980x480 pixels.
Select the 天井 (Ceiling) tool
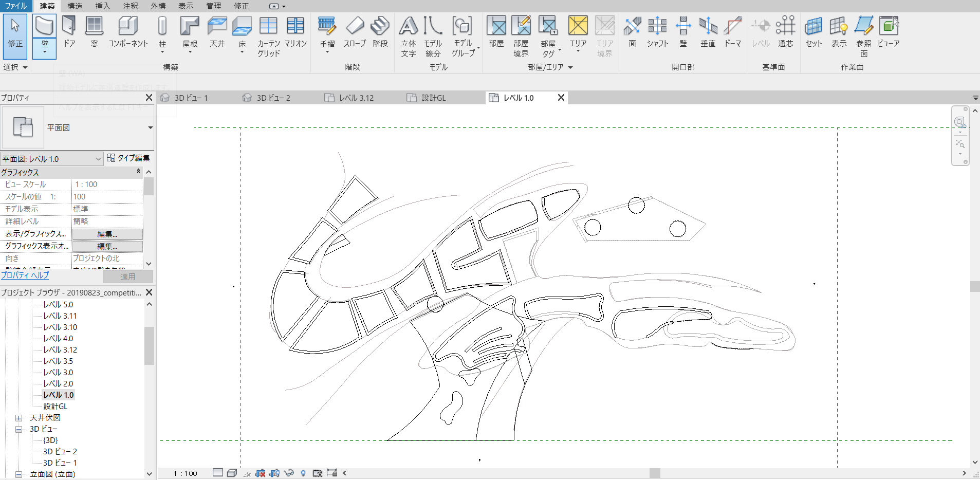point(217,32)
